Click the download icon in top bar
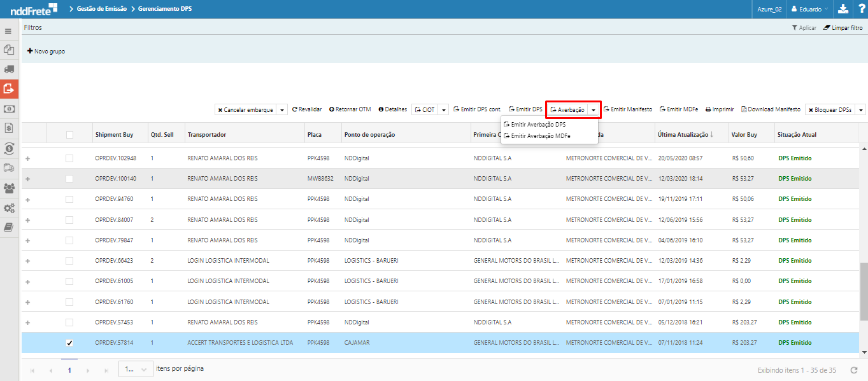The width and height of the screenshot is (868, 381). point(843,9)
